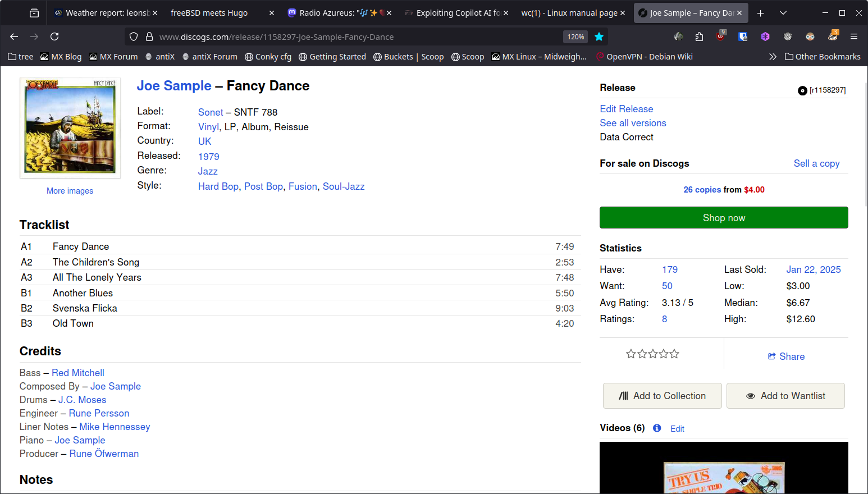The height and width of the screenshot is (494, 868).
Task: Open the tree bookmarks folder
Action: 21,57
